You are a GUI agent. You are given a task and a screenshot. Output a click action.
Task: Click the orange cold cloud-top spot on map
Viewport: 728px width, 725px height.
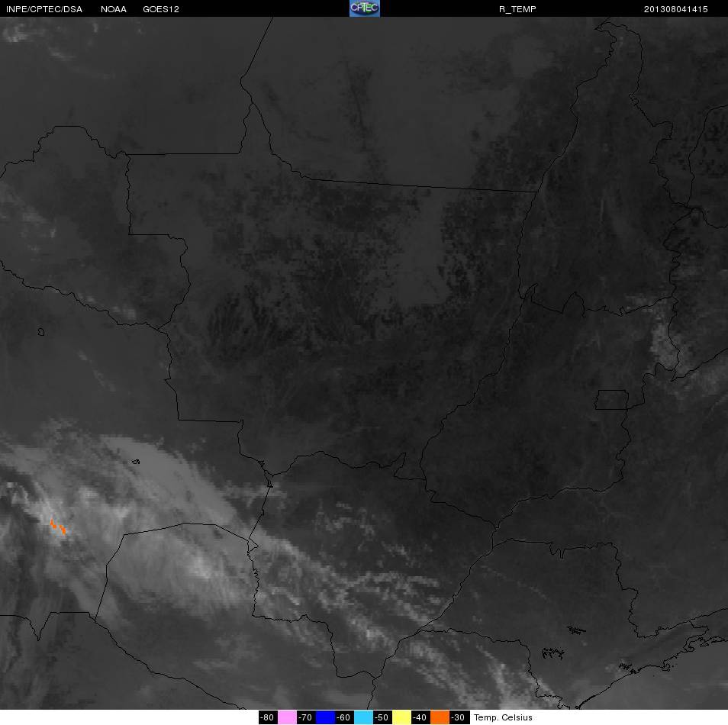pos(58,527)
